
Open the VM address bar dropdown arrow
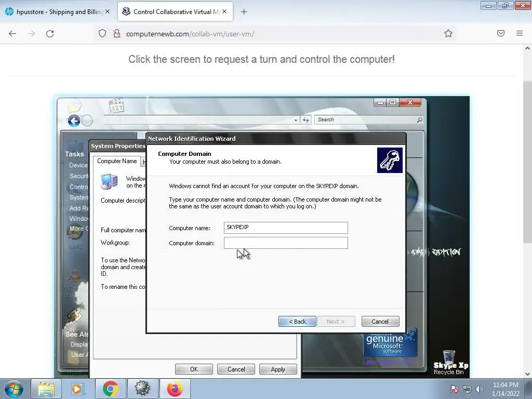[x=296, y=120]
